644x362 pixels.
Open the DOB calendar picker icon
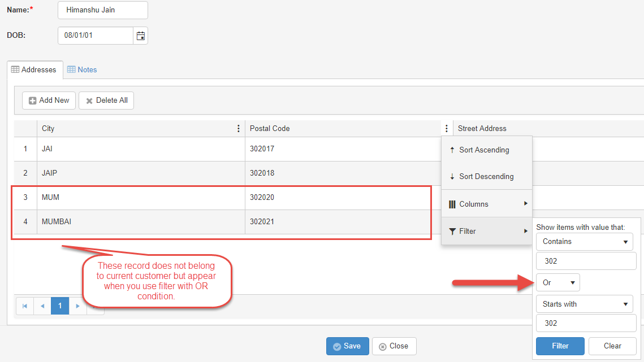coord(140,36)
